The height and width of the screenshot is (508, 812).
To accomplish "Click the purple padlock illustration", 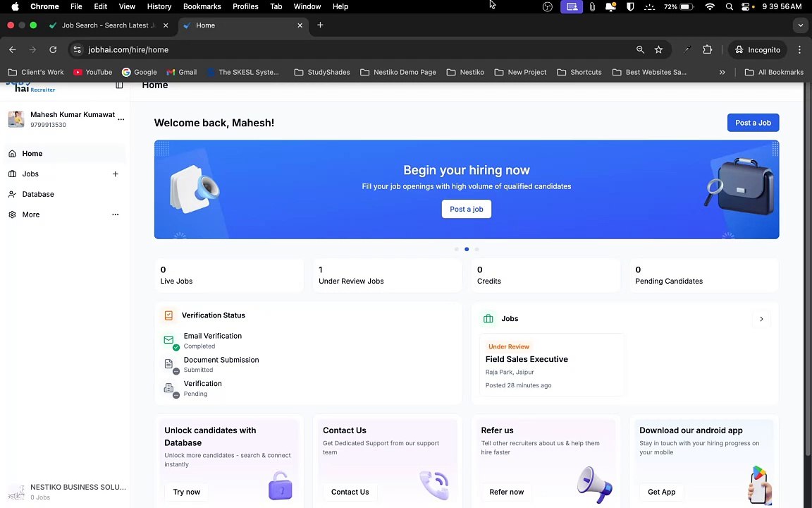I will 280,485.
